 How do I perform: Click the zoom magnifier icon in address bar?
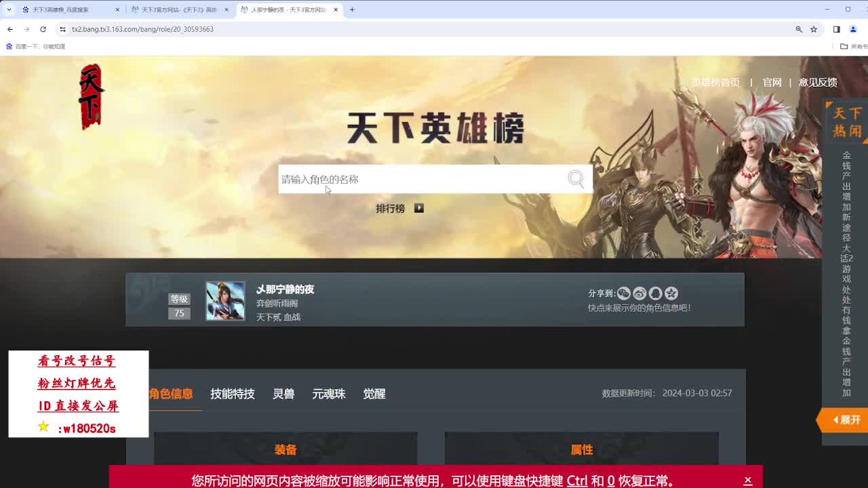(x=799, y=29)
